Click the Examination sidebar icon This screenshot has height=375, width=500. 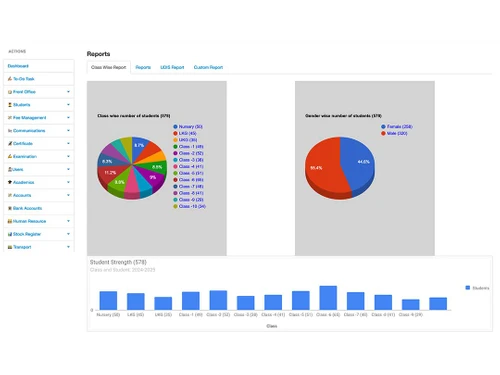point(10,156)
